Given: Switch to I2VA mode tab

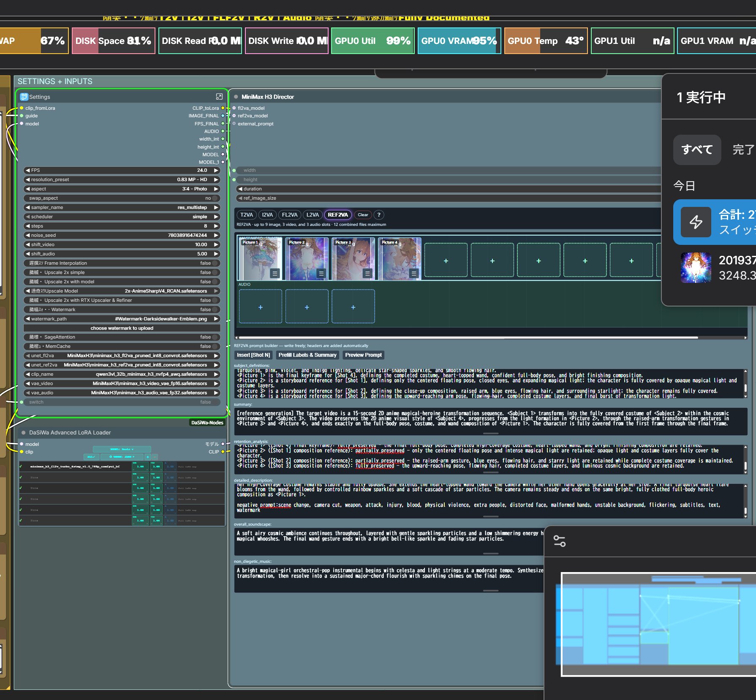Looking at the screenshot, I should pos(267,215).
